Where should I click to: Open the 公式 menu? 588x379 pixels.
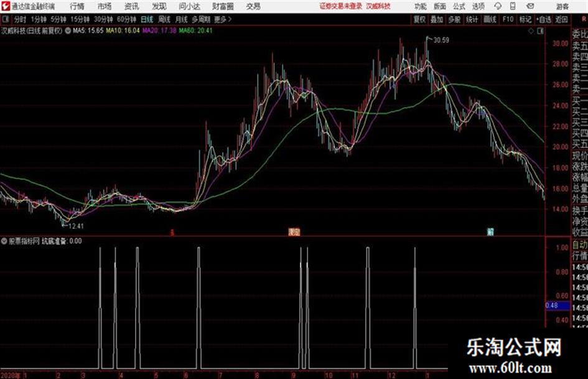tap(459, 6)
